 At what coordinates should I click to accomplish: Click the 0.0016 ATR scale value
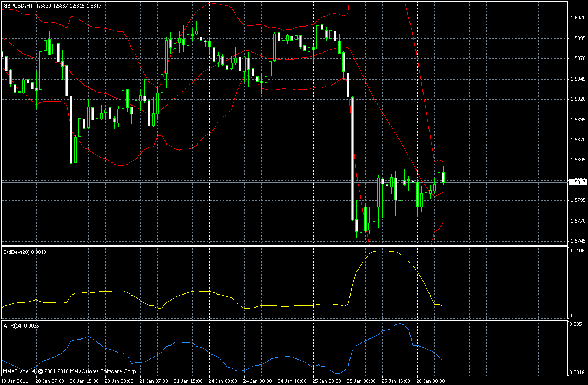point(577,372)
